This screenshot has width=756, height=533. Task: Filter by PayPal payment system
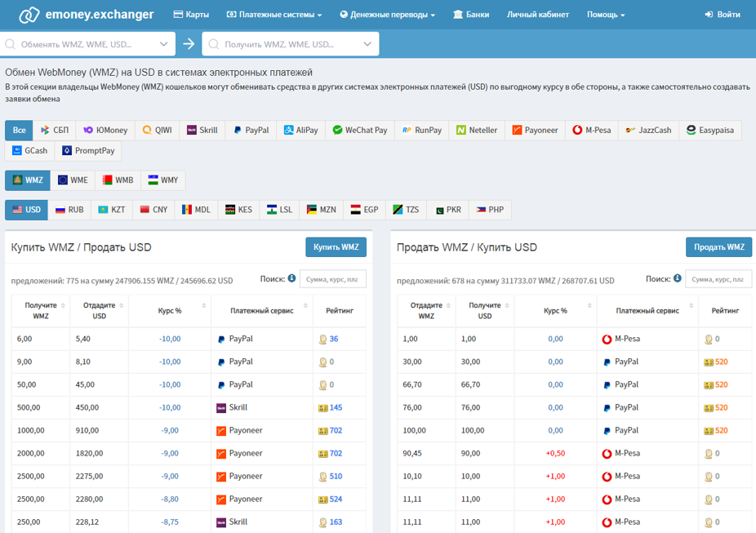(x=251, y=130)
